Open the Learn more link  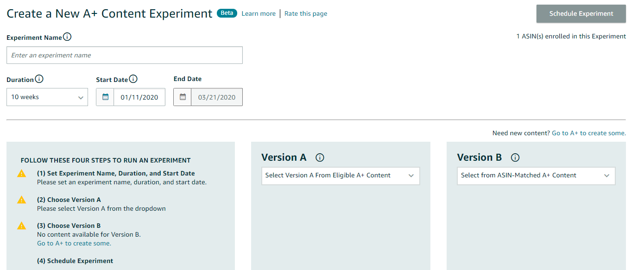pos(259,13)
